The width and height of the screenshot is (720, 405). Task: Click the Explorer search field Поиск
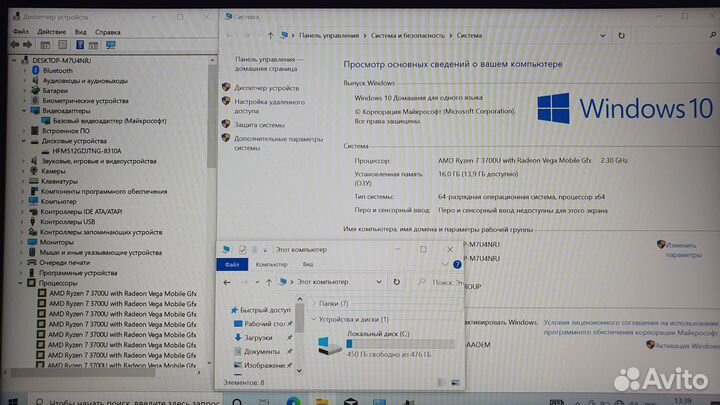pos(439,282)
